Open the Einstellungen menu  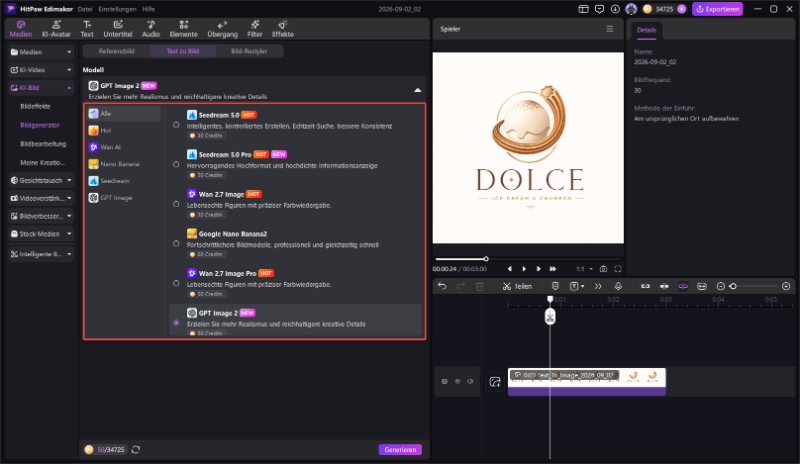click(117, 9)
